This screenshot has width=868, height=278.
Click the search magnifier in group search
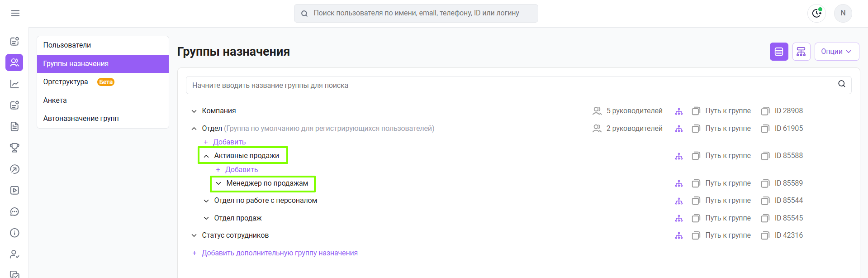[842, 84]
